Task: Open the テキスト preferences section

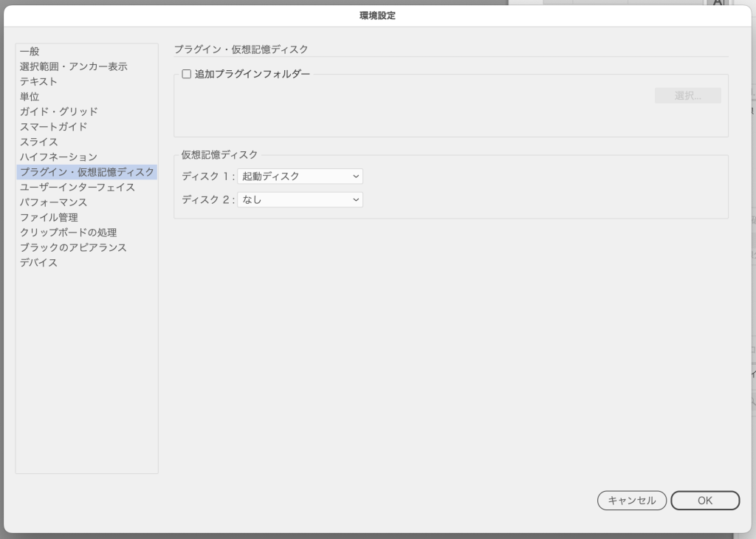Action: [38, 81]
